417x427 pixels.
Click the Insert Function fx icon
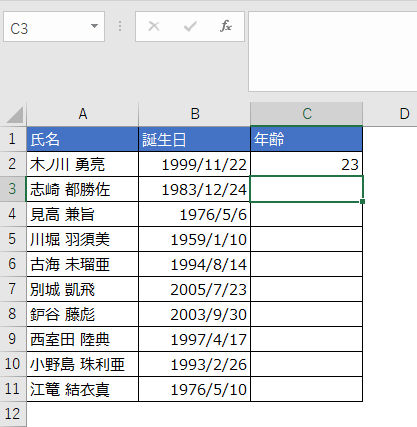pos(226,26)
